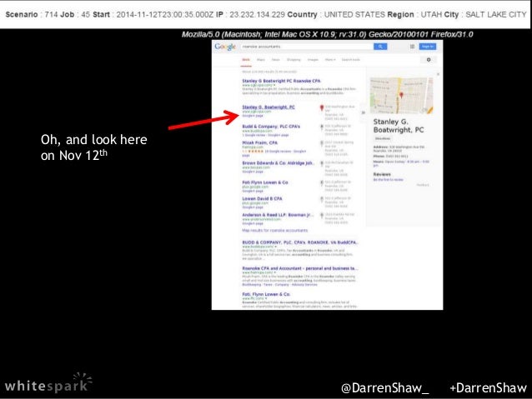Click SALT LAKE CITY city value
This screenshot has height=399, width=532.
(495, 14)
